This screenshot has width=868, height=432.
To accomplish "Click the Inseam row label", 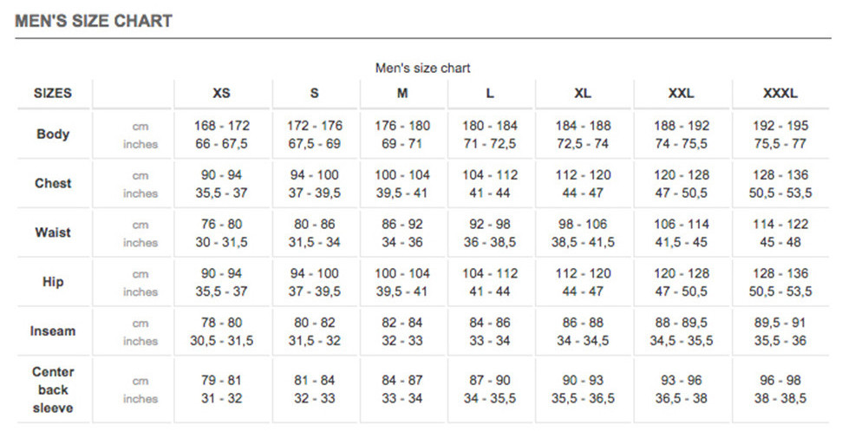I will 53,331.
